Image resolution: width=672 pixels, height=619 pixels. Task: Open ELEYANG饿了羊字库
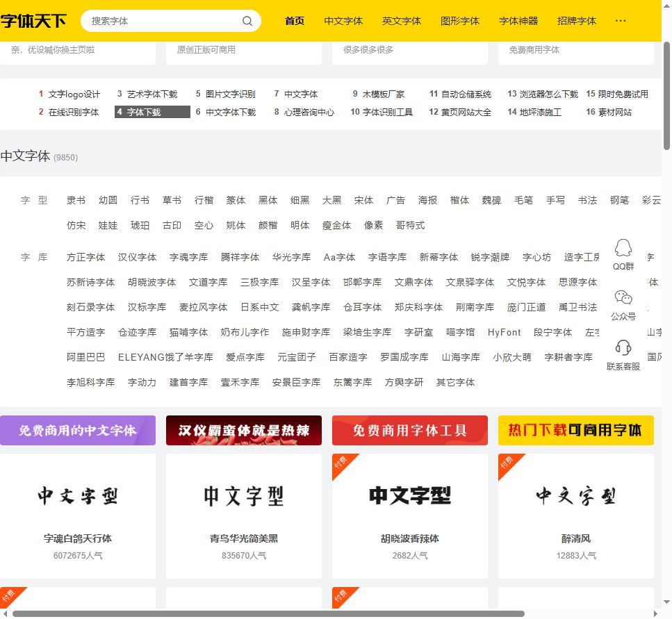click(x=165, y=357)
